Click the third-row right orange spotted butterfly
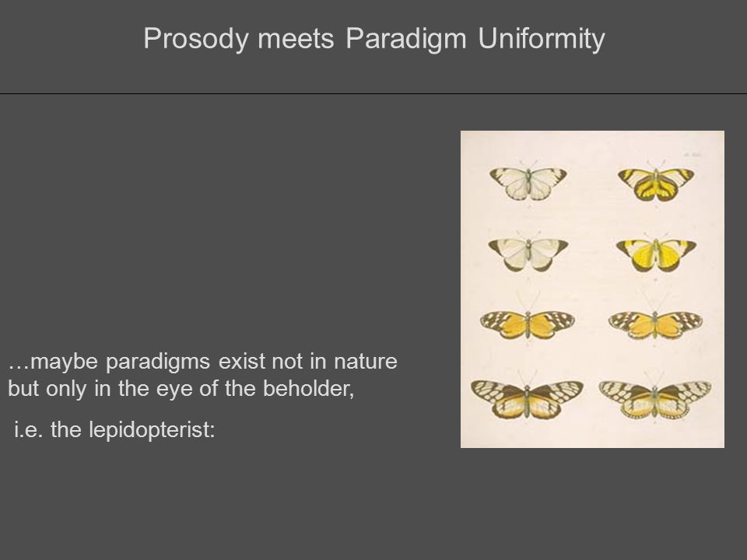The height and width of the screenshot is (560, 747). [655, 324]
